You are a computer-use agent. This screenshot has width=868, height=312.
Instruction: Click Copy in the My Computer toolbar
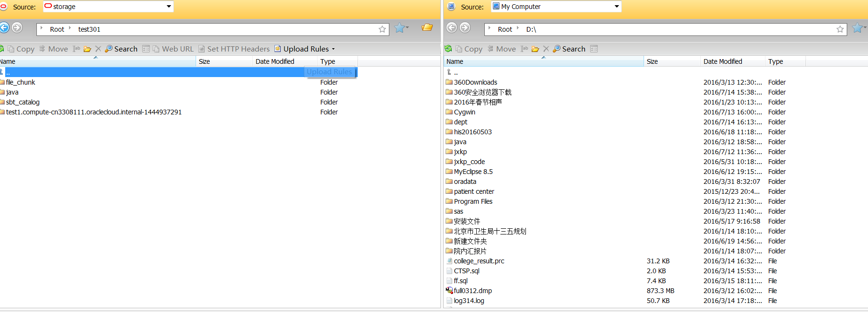pyautogui.click(x=469, y=49)
